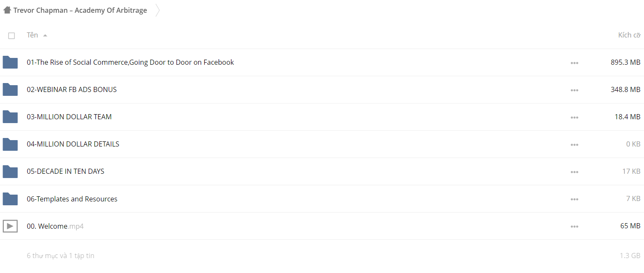Click folder icon of 02-WEBINAR FB ADS BONUS
Screen dimensions: 644x273
click(x=10, y=90)
